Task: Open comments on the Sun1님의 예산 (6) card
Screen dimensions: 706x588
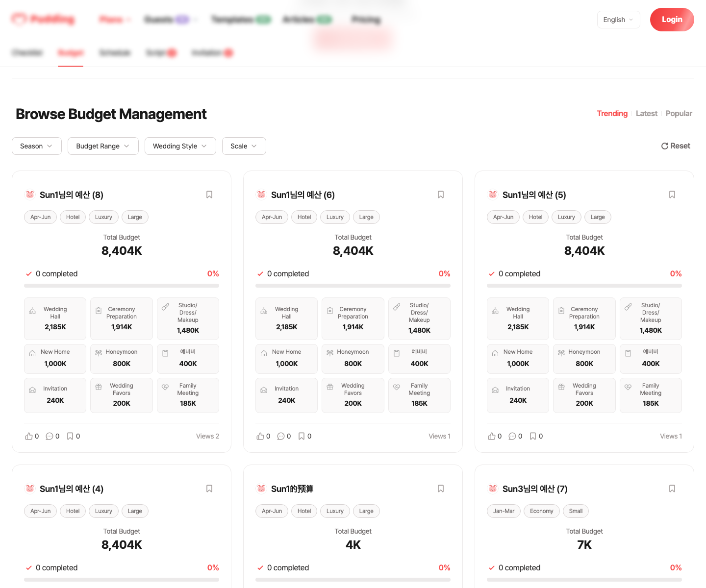Action: [281, 436]
